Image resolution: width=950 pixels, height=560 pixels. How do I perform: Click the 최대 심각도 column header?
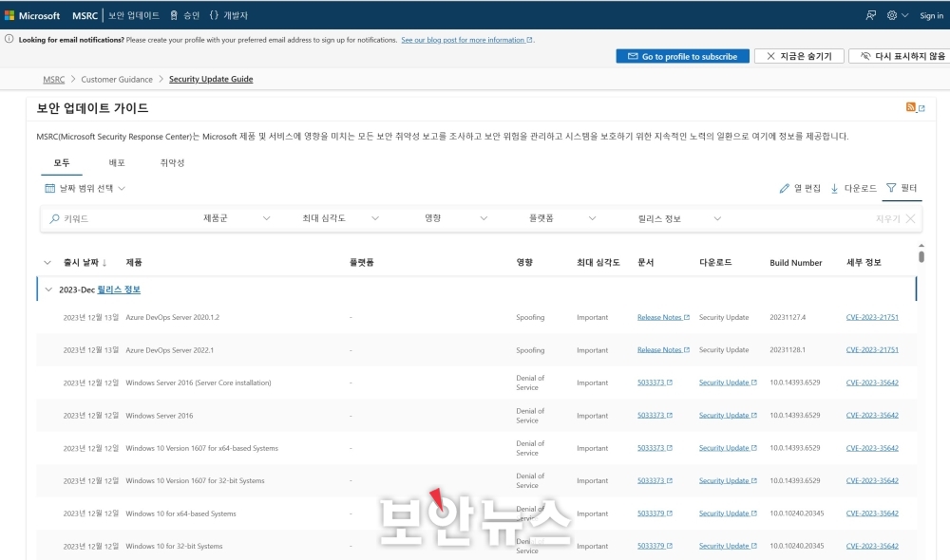coord(598,262)
